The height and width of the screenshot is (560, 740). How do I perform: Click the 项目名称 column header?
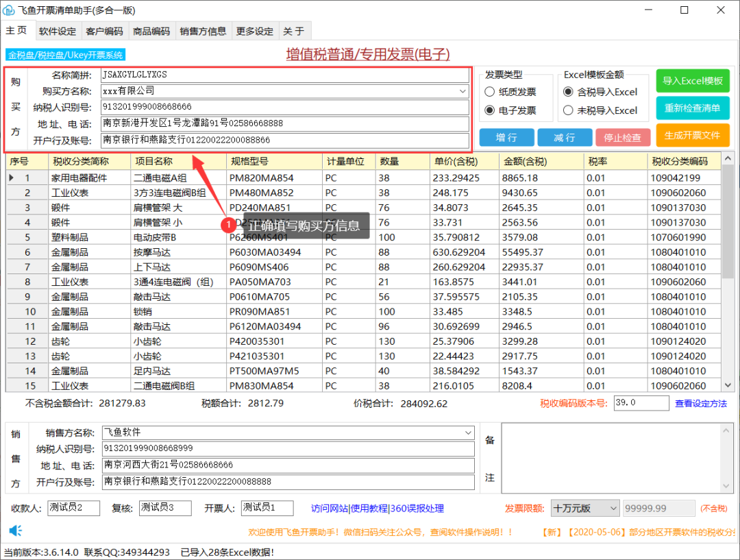[178, 162]
